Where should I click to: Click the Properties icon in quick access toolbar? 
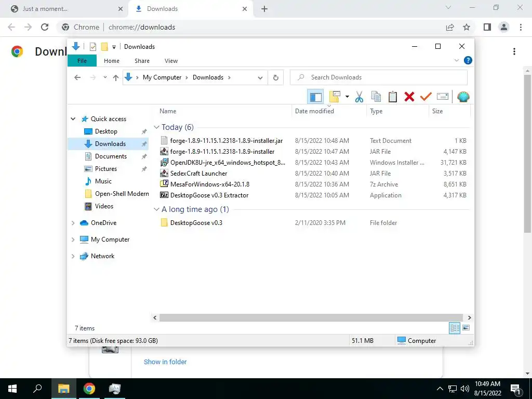pos(93,46)
